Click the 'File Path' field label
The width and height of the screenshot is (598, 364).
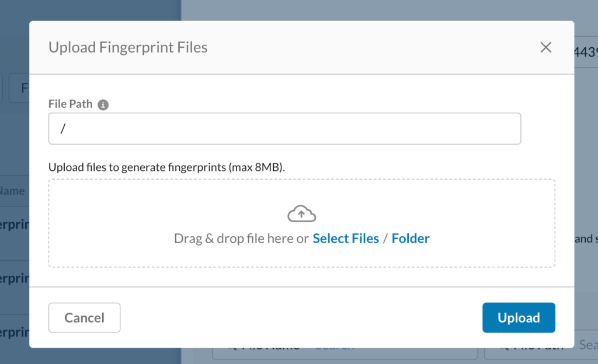(x=70, y=104)
